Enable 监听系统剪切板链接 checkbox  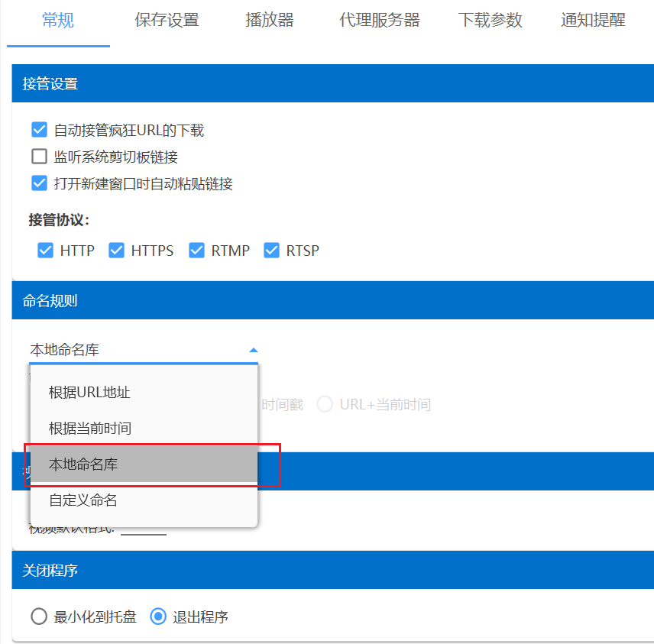(x=39, y=157)
